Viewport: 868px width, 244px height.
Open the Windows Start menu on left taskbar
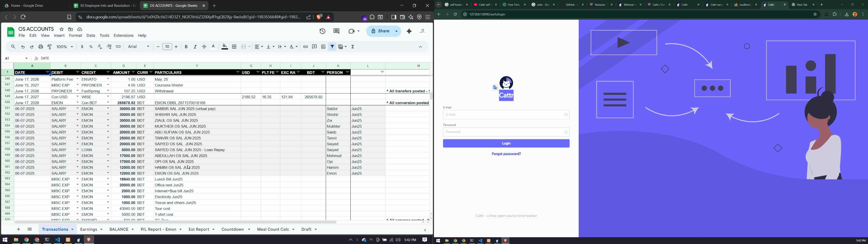[x=5, y=240]
